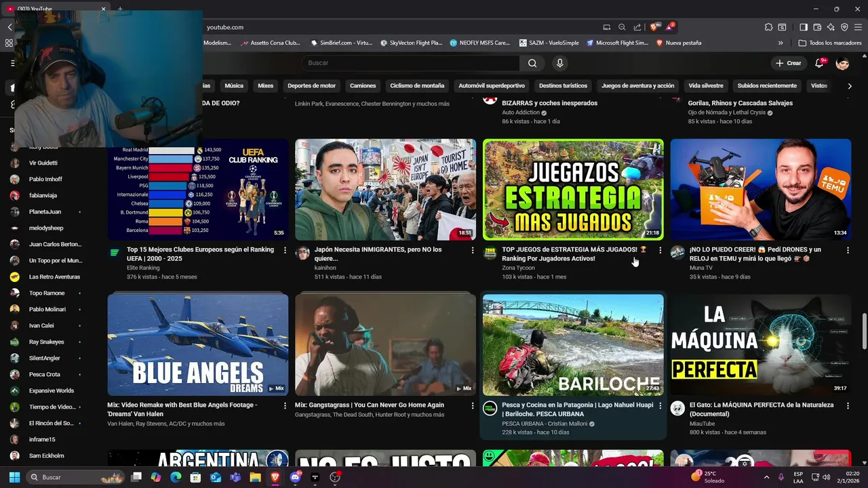The width and height of the screenshot is (868, 488).
Task: Open Brave Shields lion icon in address bar
Action: 654,27
